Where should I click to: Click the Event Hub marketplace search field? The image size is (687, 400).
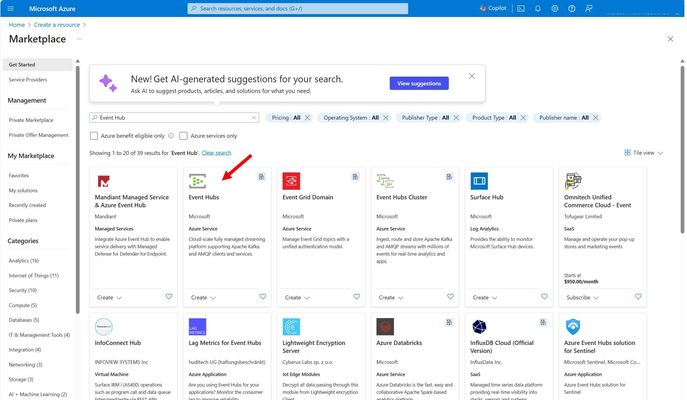pyautogui.click(x=174, y=118)
